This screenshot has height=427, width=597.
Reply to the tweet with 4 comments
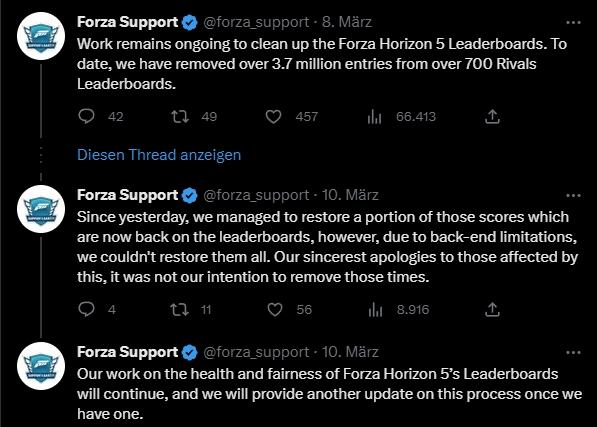pos(86,309)
